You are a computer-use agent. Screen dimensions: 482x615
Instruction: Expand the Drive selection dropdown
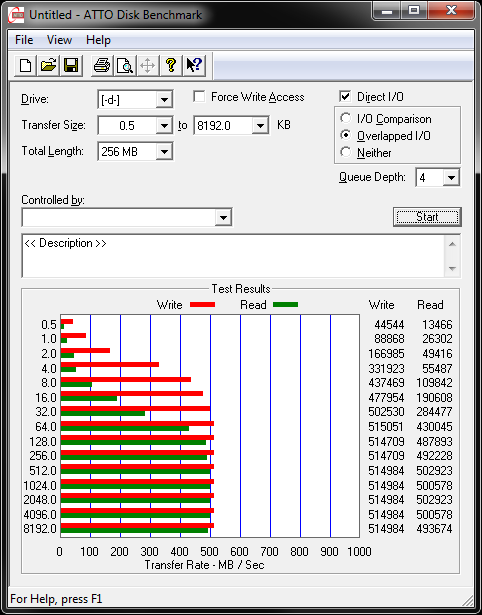(x=164, y=100)
